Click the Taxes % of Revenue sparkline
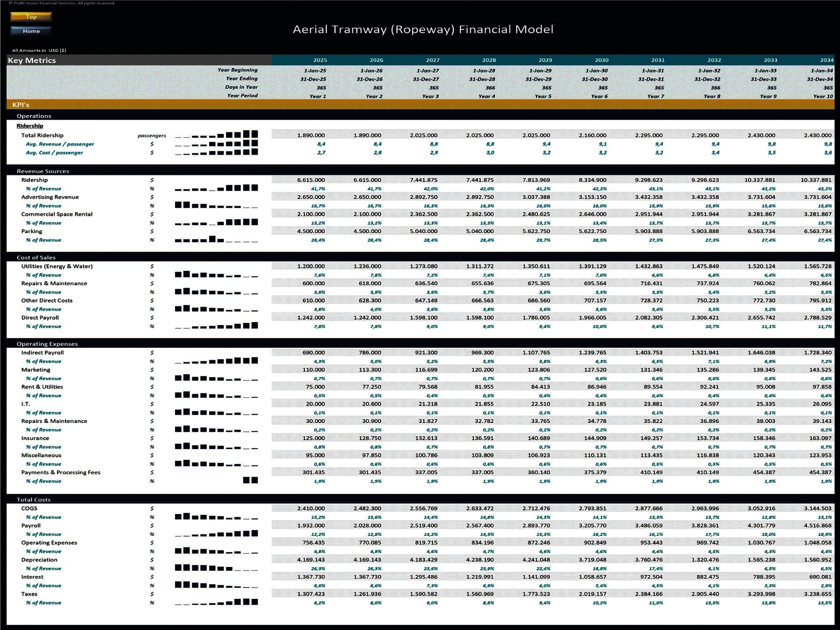Screen dimensions: 840x630 216,602
